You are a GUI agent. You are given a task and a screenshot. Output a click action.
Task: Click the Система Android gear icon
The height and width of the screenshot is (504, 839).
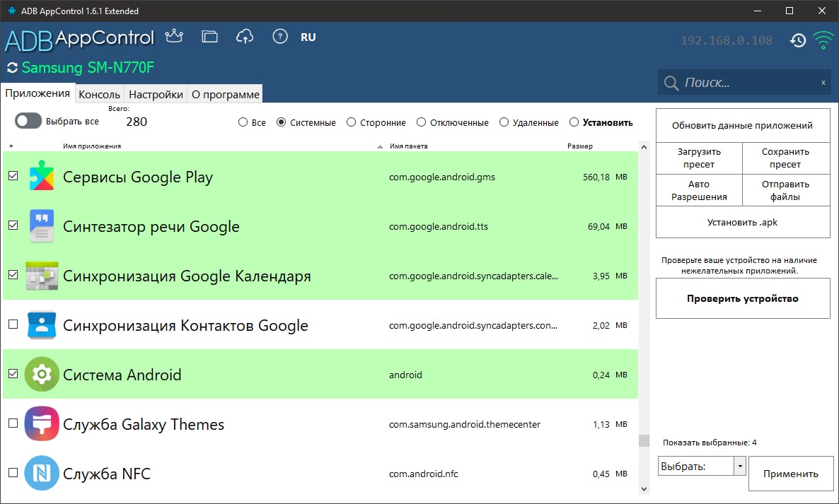42,374
